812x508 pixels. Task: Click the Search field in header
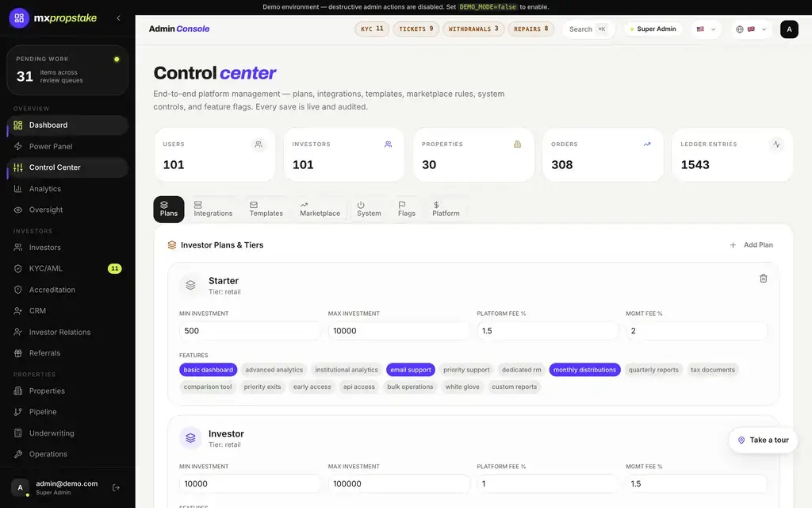(x=588, y=29)
